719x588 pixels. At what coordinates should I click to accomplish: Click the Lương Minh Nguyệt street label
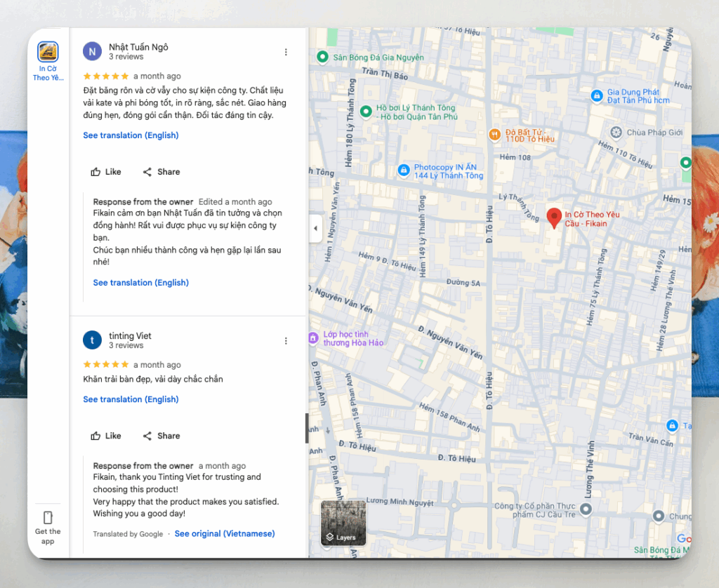pos(400,502)
